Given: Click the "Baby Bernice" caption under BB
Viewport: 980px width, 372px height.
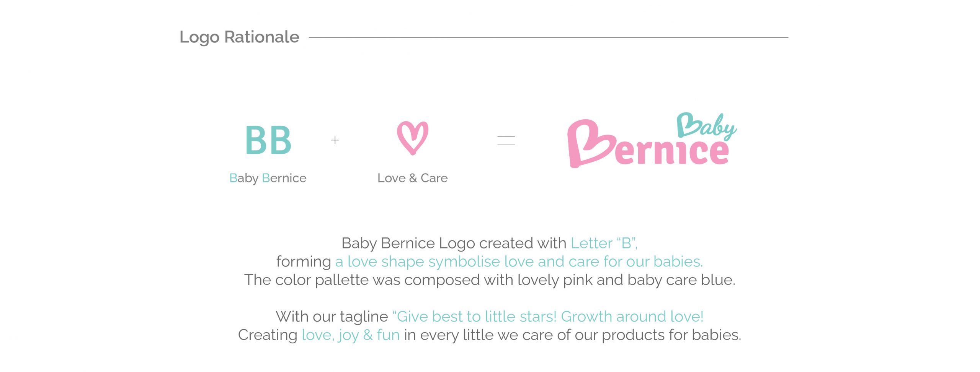Looking at the screenshot, I should (x=268, y=178).
